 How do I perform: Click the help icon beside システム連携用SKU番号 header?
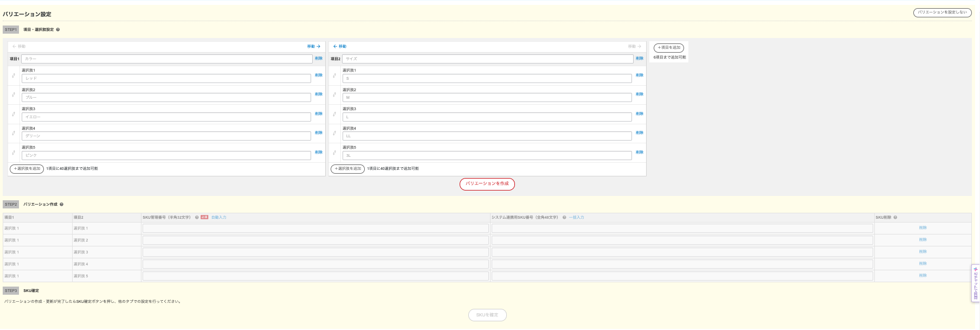[564, 218]
